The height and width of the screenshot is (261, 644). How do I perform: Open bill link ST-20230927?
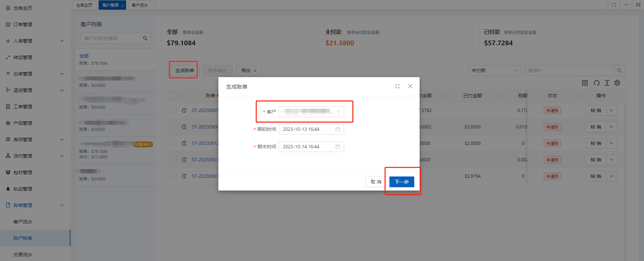click(x=205, y=176)
